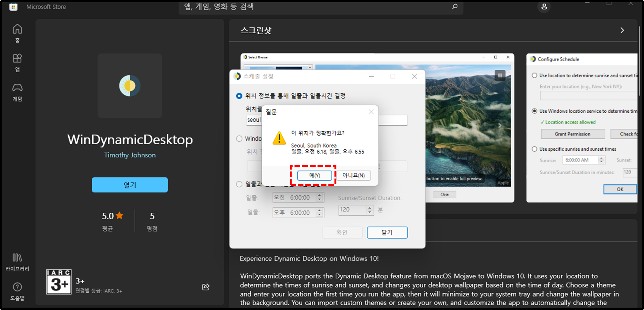Click the 일몰 오후 6:00:00 time field

click(x=298, y=212)
